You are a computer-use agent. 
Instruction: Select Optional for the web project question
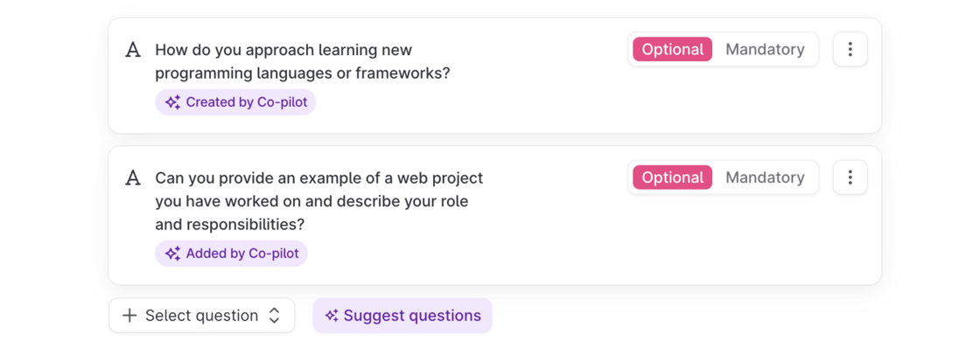(x=673, y=178)
